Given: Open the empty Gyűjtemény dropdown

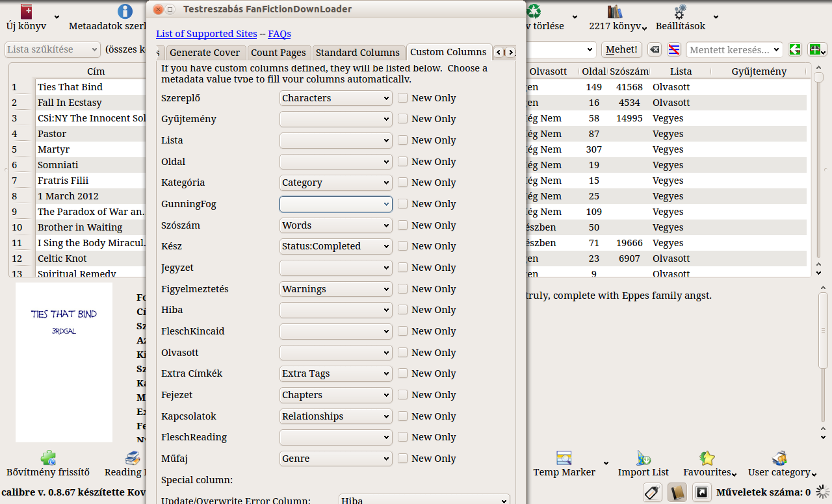Looking at the screenshot, I should (x=335, y=119).
